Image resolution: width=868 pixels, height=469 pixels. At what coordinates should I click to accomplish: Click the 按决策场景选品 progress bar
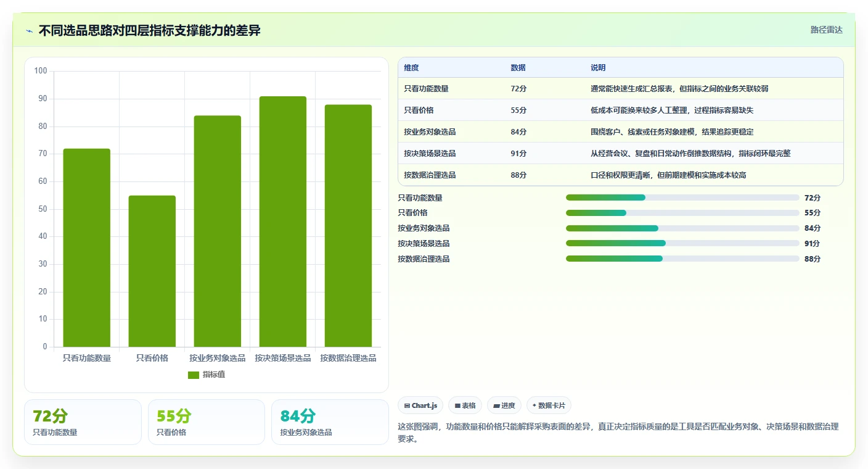pos(682,243)
